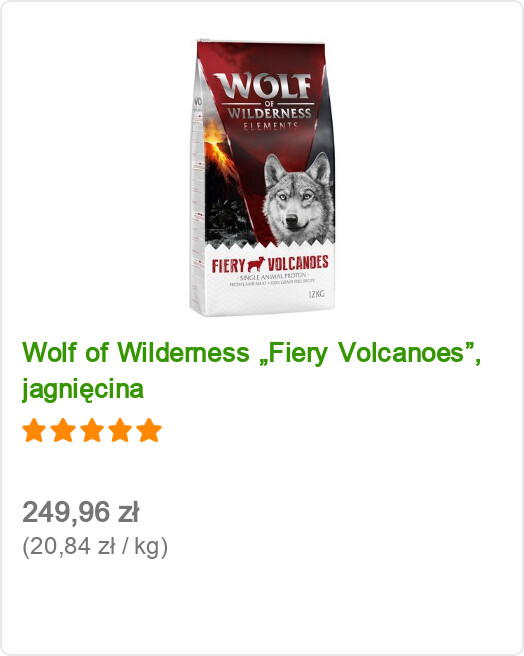
Task: Click the grey wolf face on the packaging
Action: 298,197
